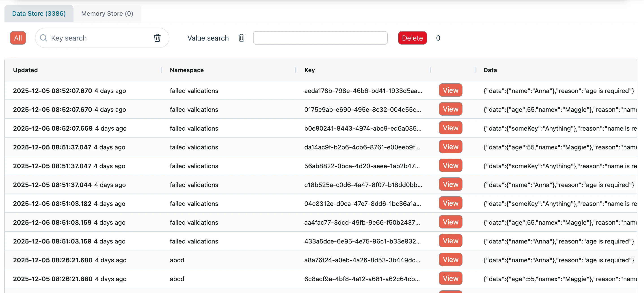
Task: Open View for key c18b525a
Action: pos(450,185)
